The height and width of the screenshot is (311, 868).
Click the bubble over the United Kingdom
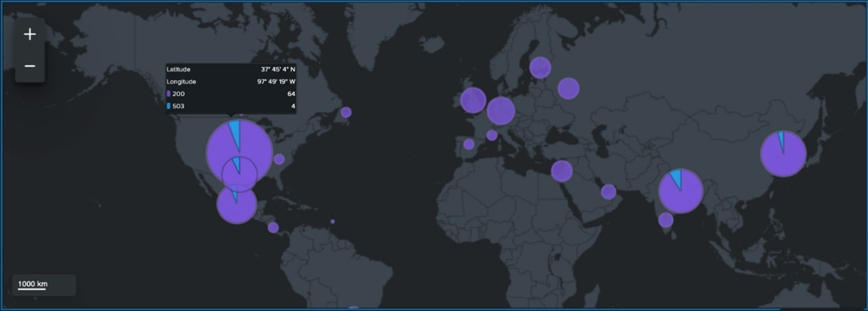473,100
